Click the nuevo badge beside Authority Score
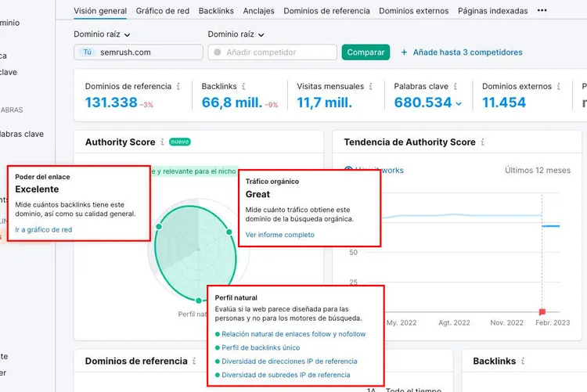 [x=180, y=142]
